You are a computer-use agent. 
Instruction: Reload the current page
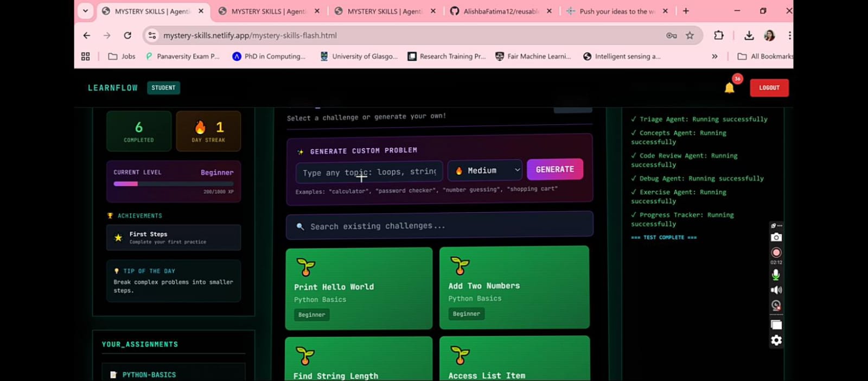tap(127, 35)
